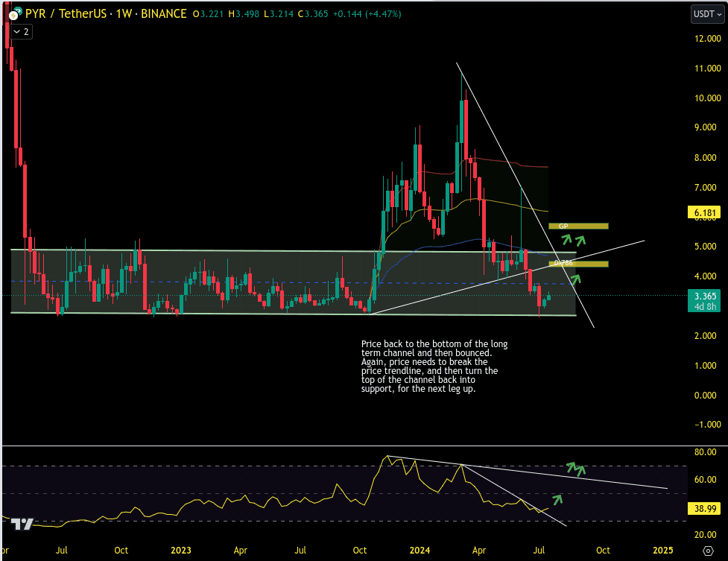Click the current price label 3.365
Viewport: 728px width, 561px height.
pos(704,296)
